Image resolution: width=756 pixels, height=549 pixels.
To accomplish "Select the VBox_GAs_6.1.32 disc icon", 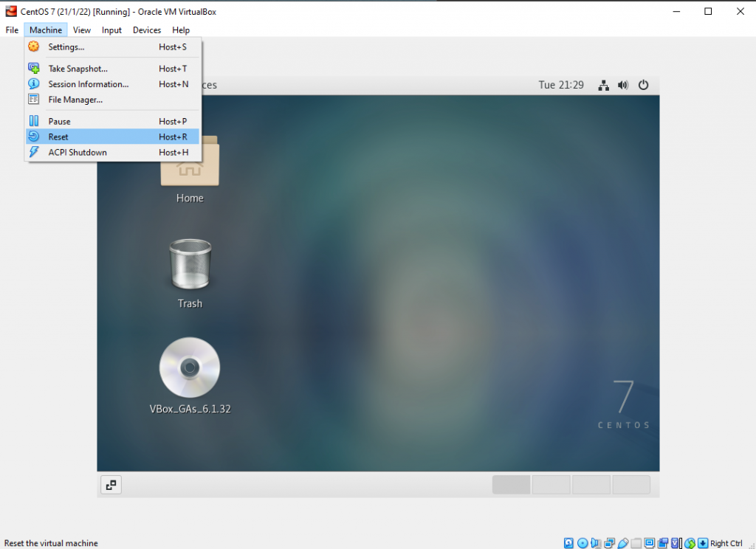I will pyautogui.click(x=190, y=367).
